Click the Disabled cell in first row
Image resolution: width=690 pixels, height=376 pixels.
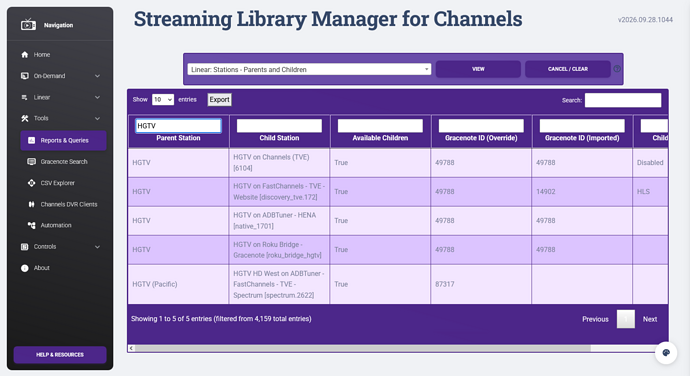[x=650, y=162]
